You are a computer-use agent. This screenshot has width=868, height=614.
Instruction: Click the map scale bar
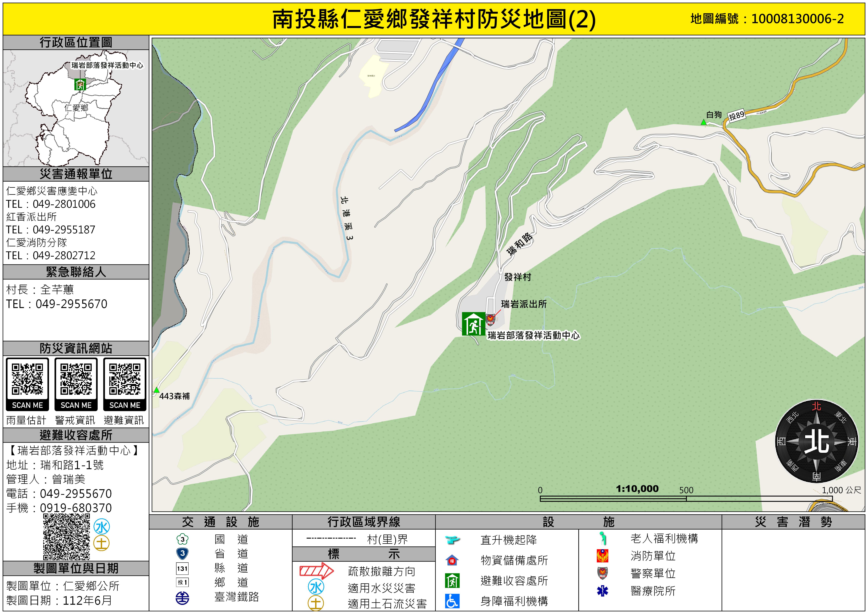(686, 499)
